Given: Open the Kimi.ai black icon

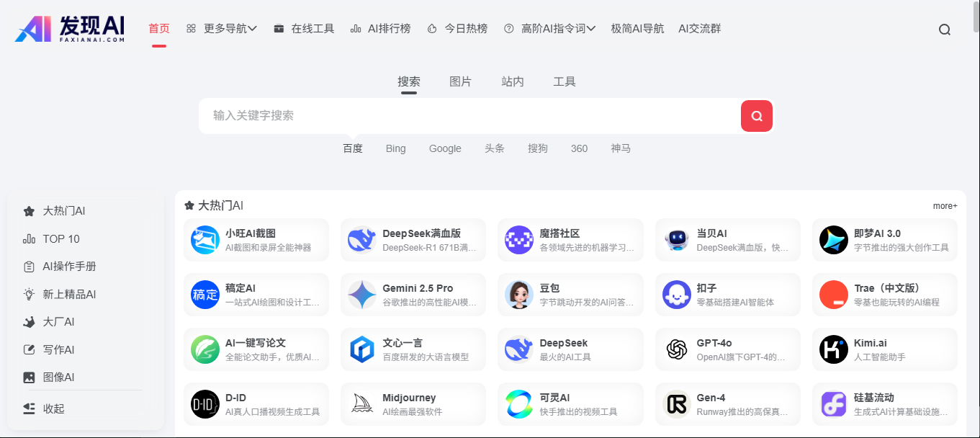Looking at the screenshot, I should (x=834, y=349).
